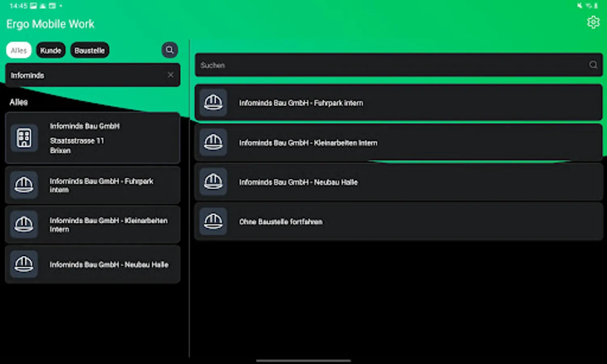Click the 'Alles' section heading

point(19,102)
